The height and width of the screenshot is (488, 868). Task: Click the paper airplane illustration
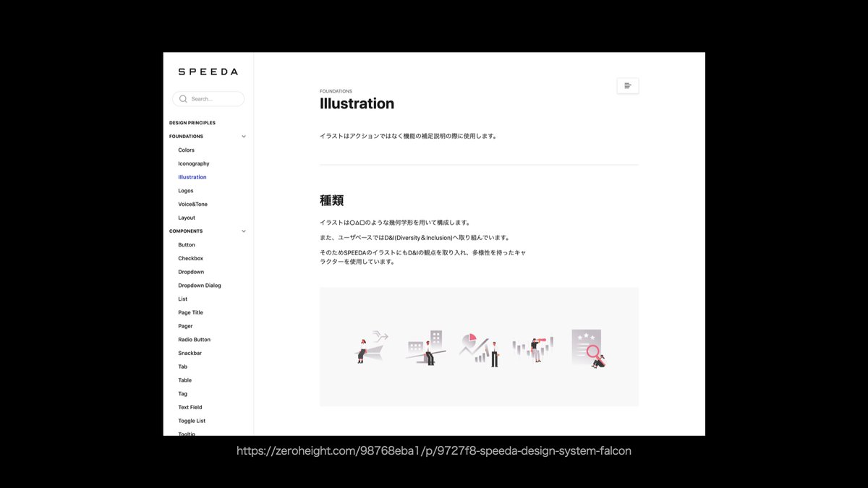(x=373, y=347)
